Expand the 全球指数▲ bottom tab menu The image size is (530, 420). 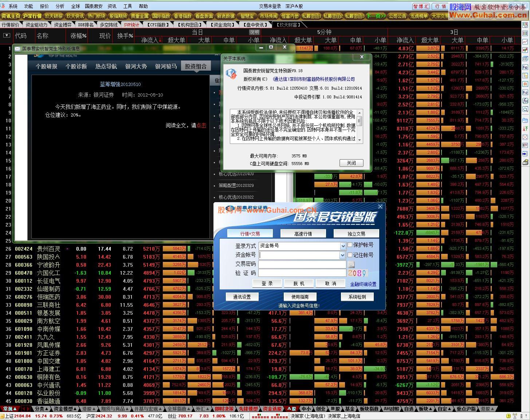(x=179, y=409)
